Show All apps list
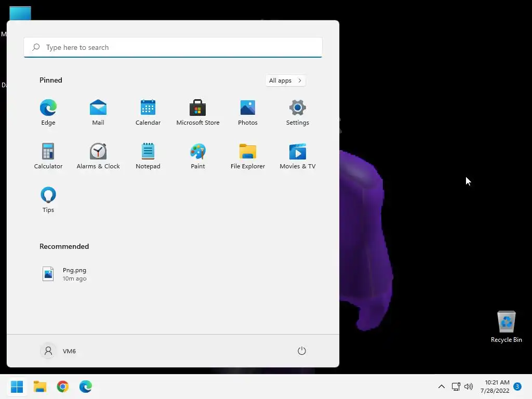The image size is (532, 399). pyautogui.click(x=285, y=81)
